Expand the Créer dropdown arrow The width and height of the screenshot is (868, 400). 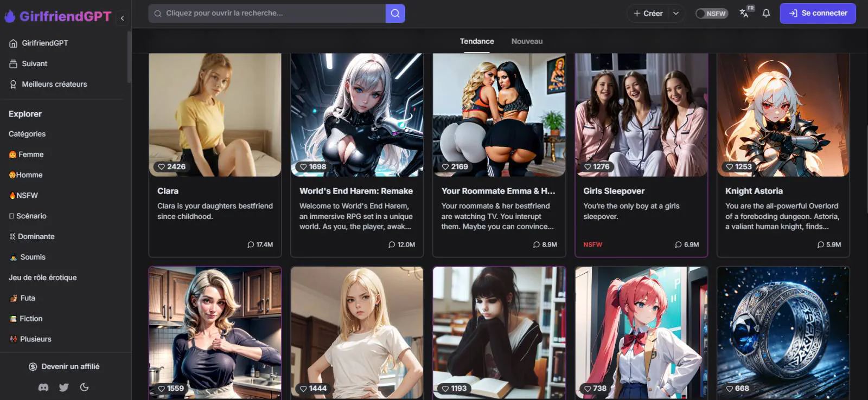click(676, 14)
